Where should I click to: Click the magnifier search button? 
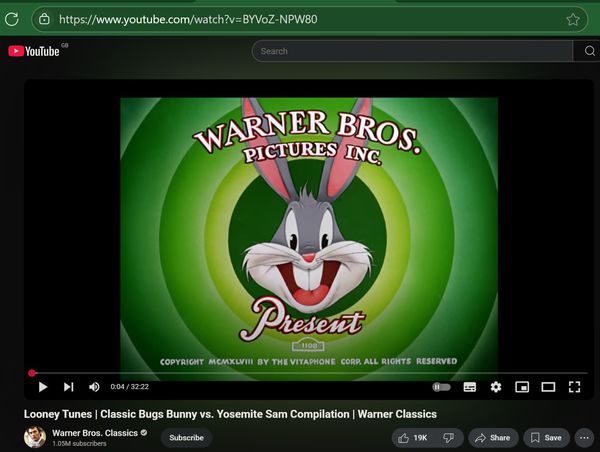[589, 51]
